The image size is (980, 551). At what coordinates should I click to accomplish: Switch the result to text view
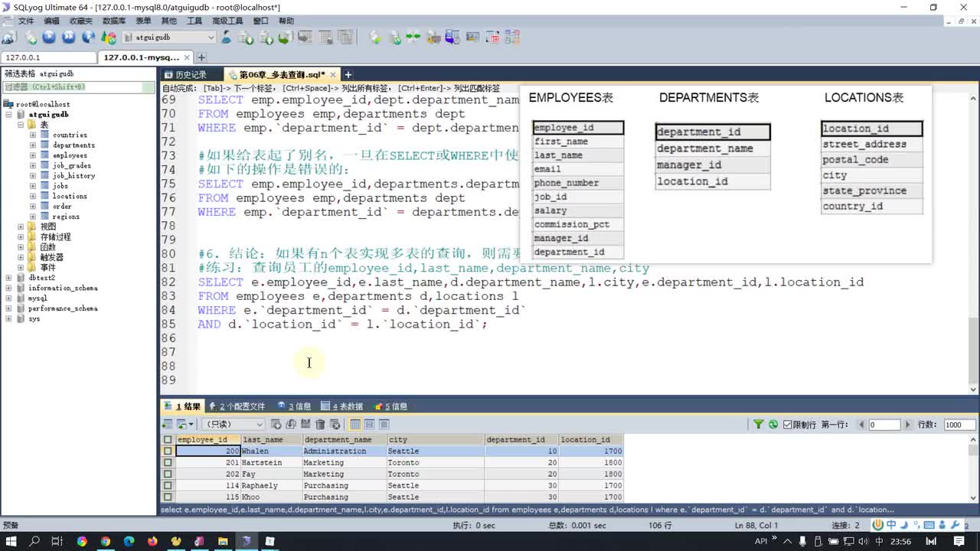pos(384,424)
